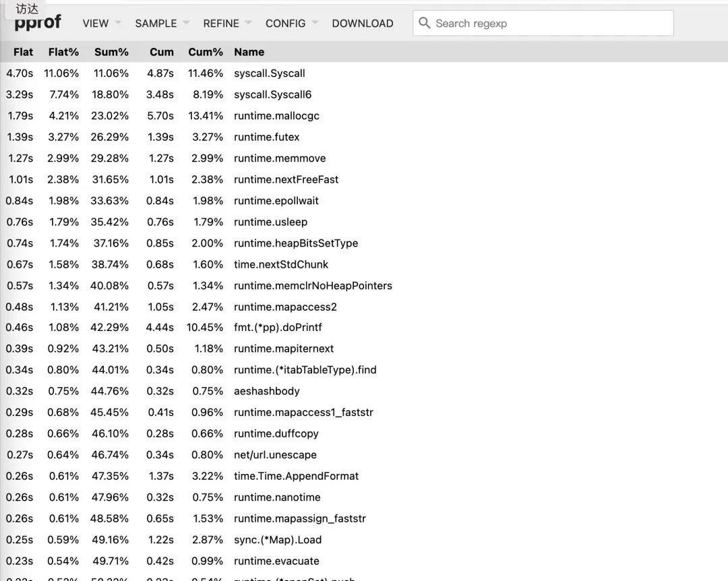Click the DOWNLOAD menu item
Image resolution: width=728 pixels, height=581 pixels.
tap(362, 23)
